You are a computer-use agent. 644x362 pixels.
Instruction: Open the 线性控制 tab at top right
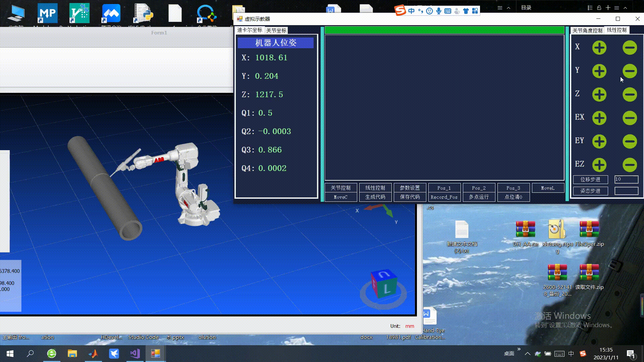pos(616,30)
